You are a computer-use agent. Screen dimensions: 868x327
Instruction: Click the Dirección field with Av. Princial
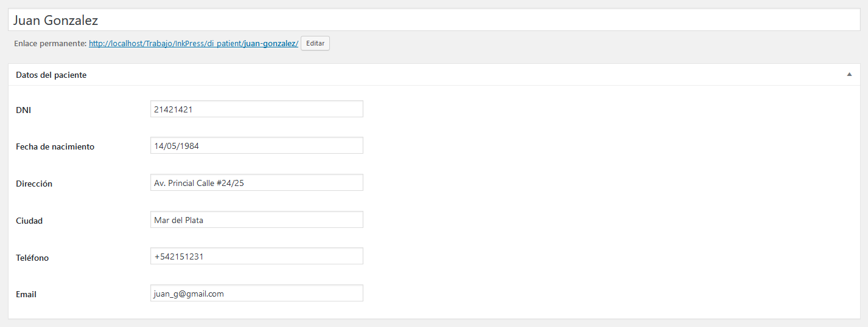pos(257,183)
